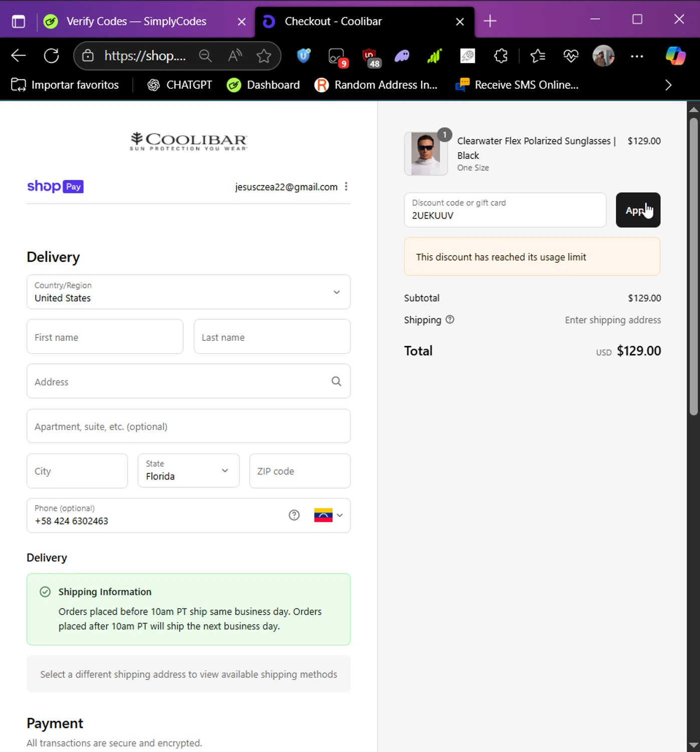Click the page vertical scrollbar

click(x=693, y=266)
